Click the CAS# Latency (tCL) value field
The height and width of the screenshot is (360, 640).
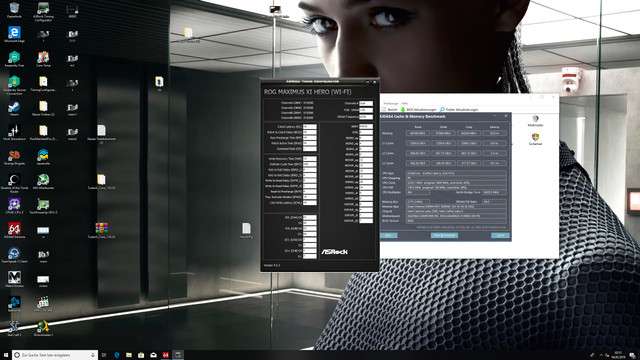pyautogui.click(x=309, y=127)
